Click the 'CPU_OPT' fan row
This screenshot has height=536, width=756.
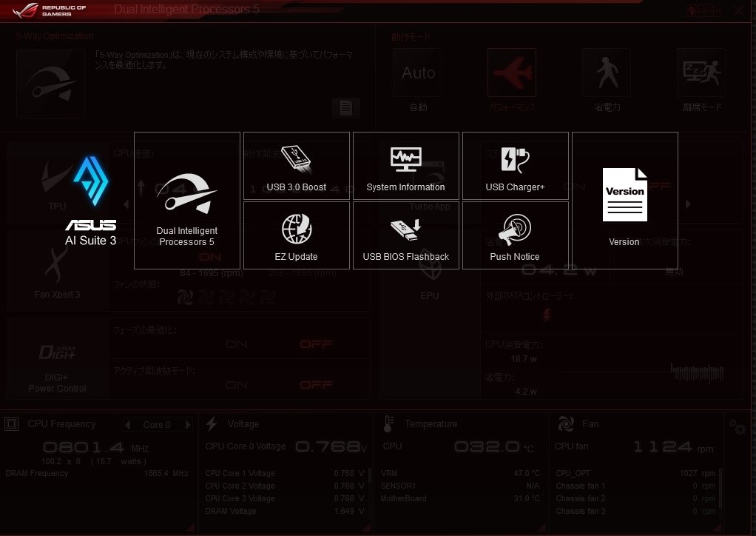[x=635, y=473]
